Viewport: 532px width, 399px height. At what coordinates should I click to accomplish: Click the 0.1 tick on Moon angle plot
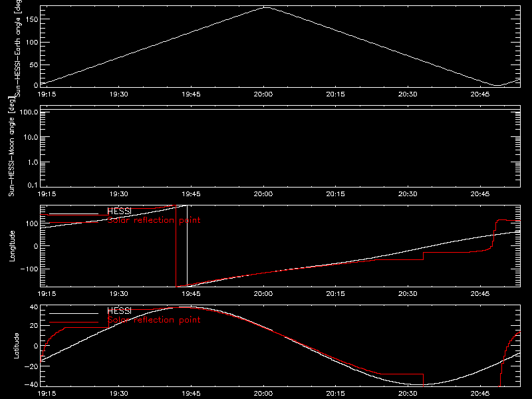click(33, 185)
